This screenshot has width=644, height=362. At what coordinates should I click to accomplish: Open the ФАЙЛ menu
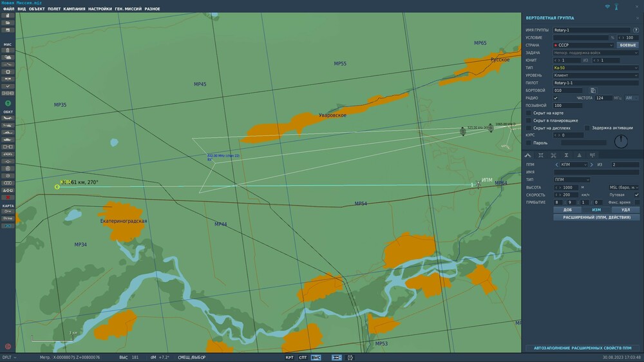click(x=8, y=8)
